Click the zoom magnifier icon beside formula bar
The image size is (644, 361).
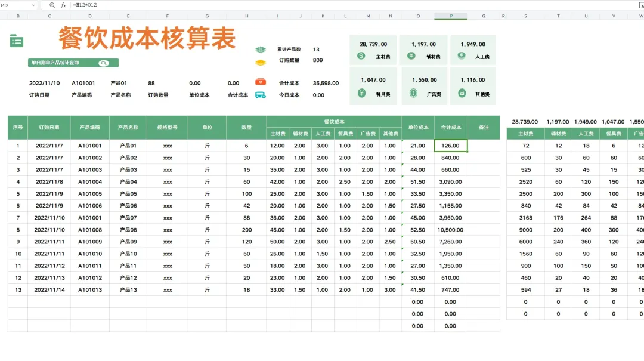(x=52, y=5)
